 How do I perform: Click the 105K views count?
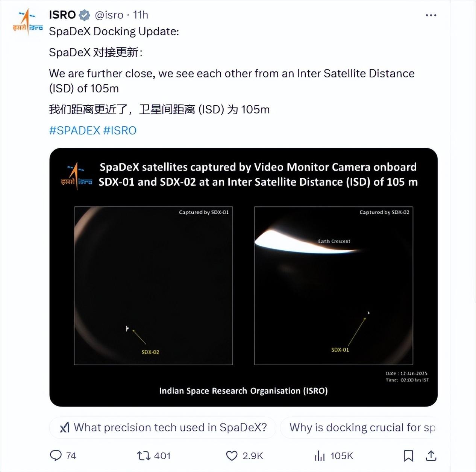tap(342, 456)
